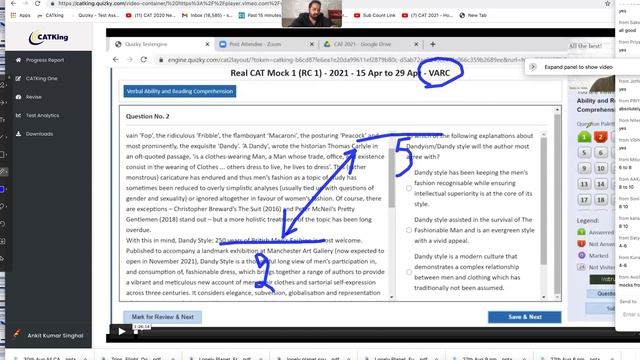The image size is (640, 360).
Task: Click Mark for Review & Next
Action: point(162,317)
